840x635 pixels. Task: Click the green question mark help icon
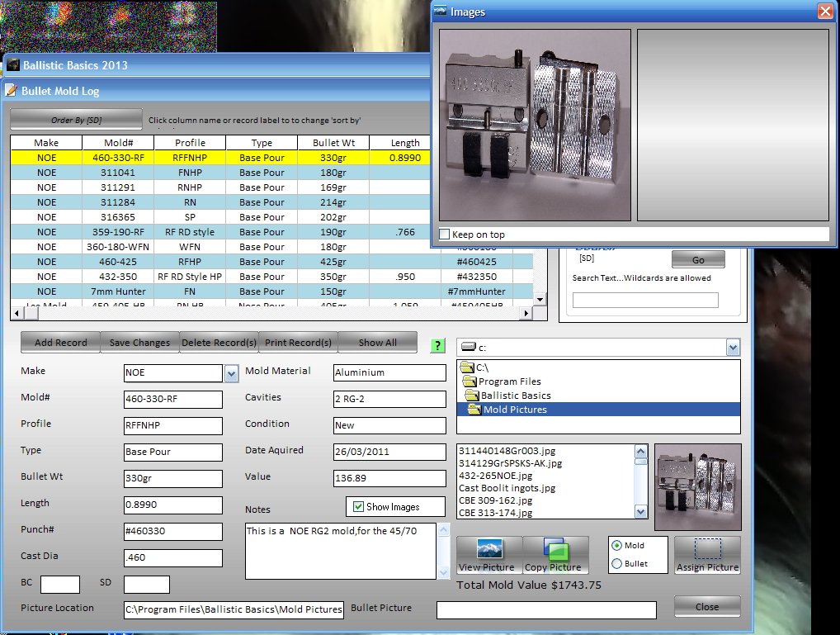coord(438,345)
